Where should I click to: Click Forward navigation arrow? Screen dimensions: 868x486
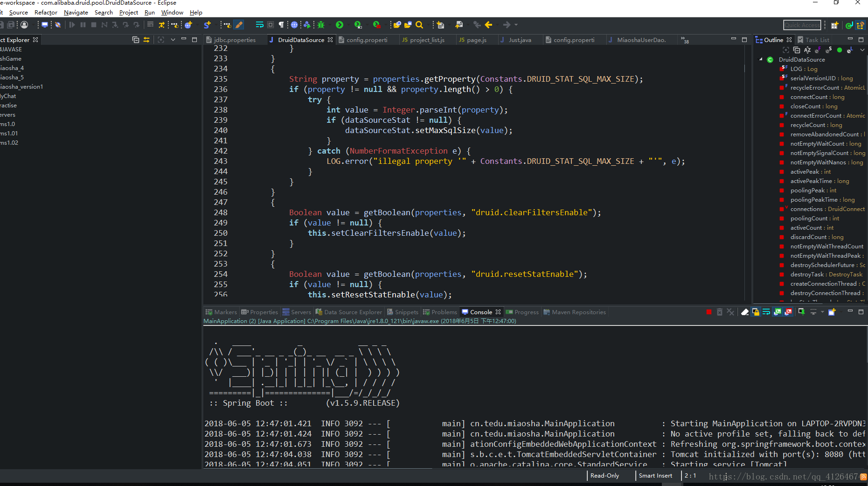point(507,25)
